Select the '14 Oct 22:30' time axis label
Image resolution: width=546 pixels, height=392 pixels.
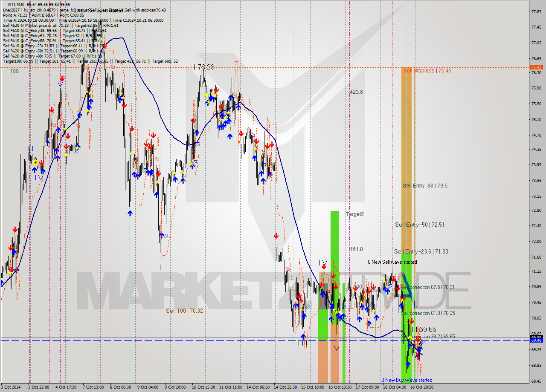285,387
